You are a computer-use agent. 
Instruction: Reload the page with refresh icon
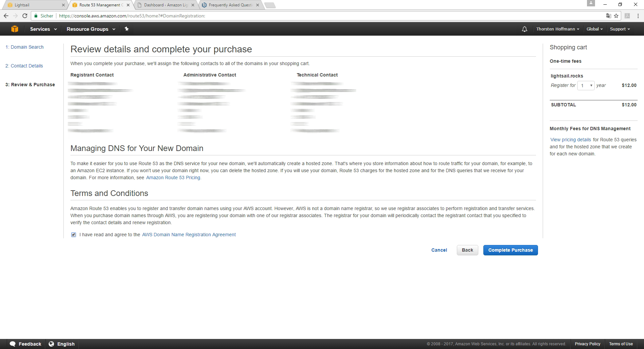[25, 16]
